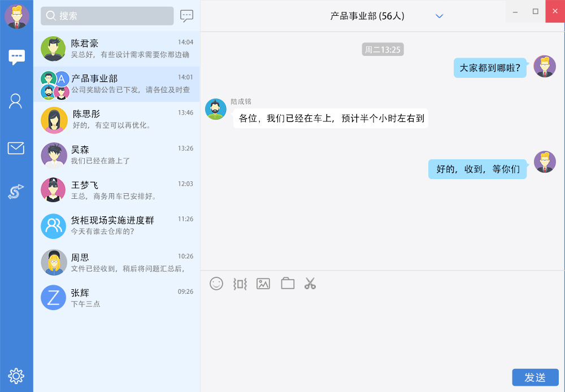This screenshot has height=392, width=565.
Task: Click the message 各位，我们已经在车上
Action: click(x=331, y=118)
